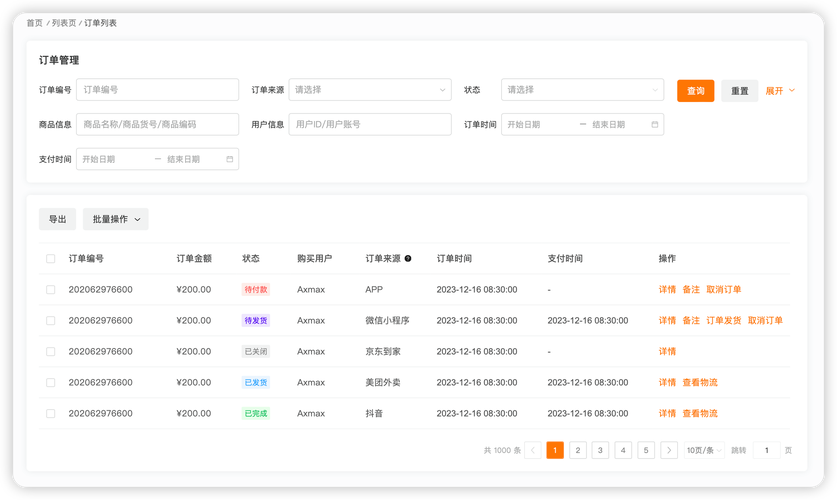Click 订单发货 for the 待发货 order

pyautogui.click(x=724, y=321)
